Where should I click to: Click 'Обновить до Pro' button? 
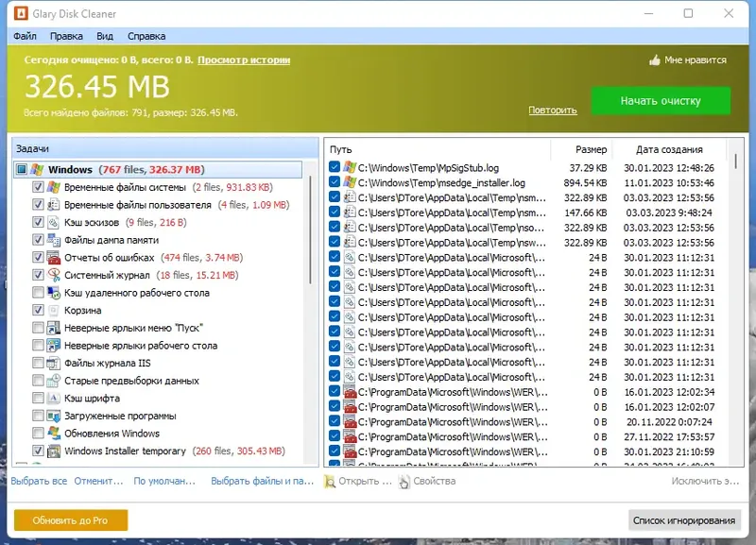point(71,520)
